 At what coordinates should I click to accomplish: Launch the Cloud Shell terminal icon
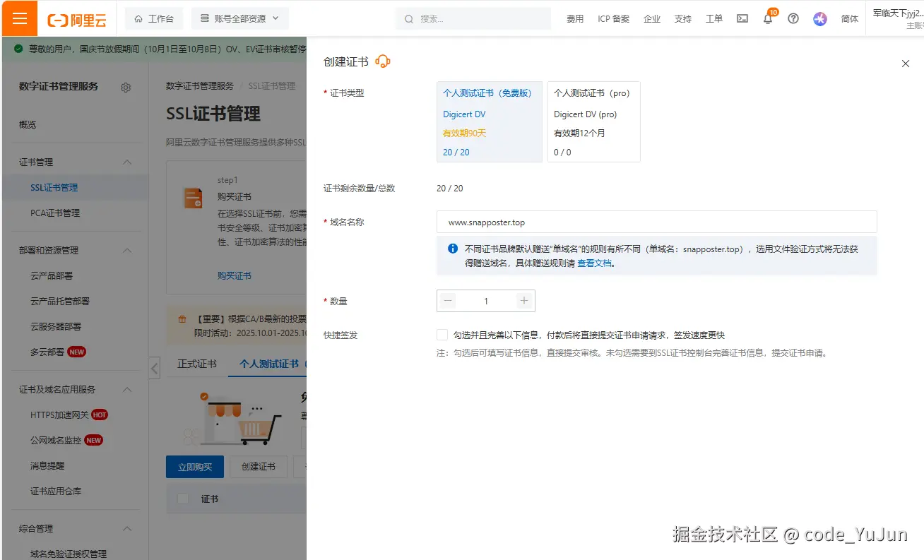[742, 19]
